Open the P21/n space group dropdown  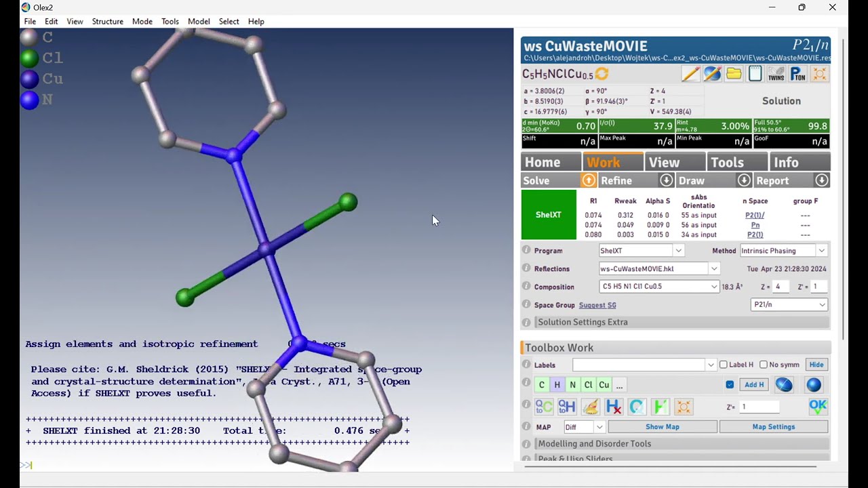[822, 305]
